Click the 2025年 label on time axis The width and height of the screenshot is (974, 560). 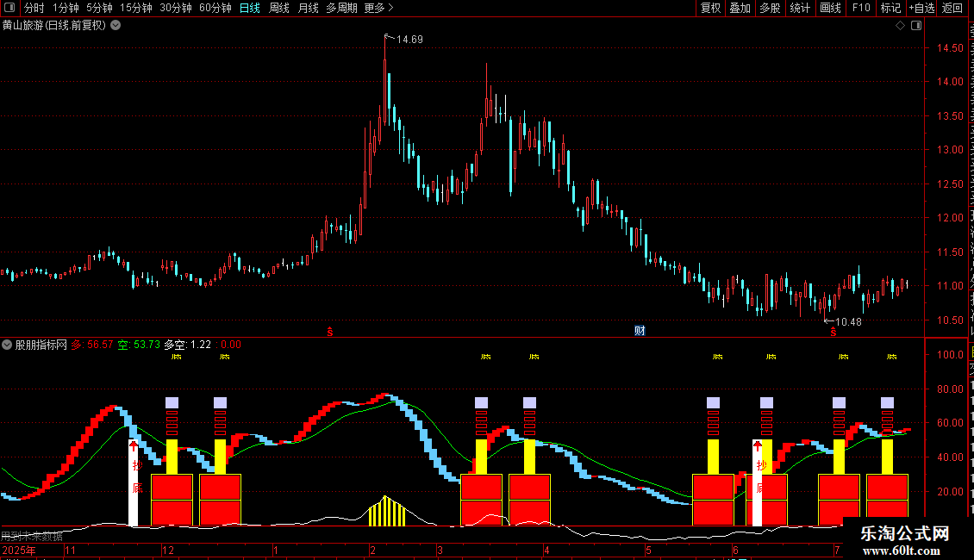click(19, 550)
